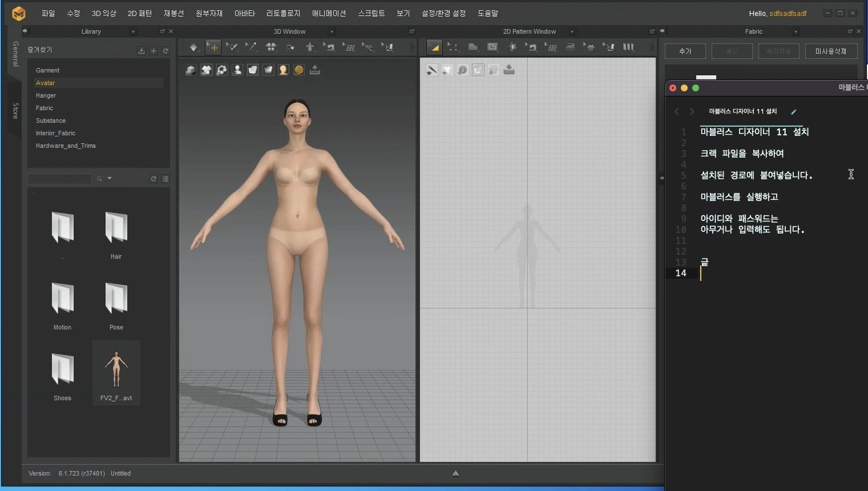868x491 pixels.
Task: Select the Edit Pattern points tool in 2D toolbar
Action: (x=453, y=47)
